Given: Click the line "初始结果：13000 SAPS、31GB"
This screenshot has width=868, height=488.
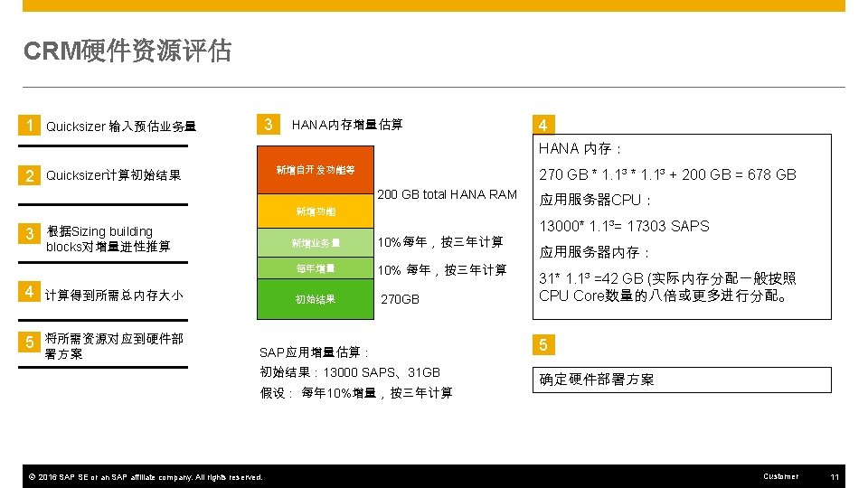Looking at the screenshot, I should (350, 372).
